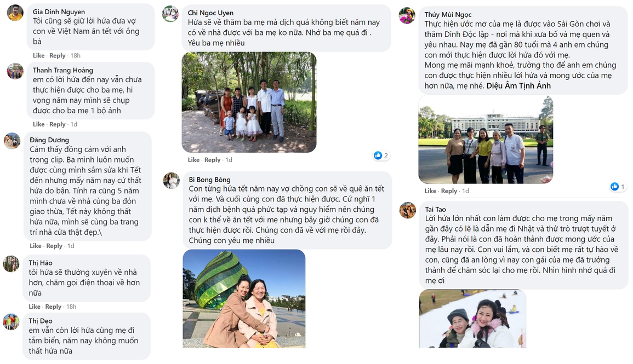
Task: Open Bi Bong Bóng's profile avatar
Action: (x=171, y=180)
